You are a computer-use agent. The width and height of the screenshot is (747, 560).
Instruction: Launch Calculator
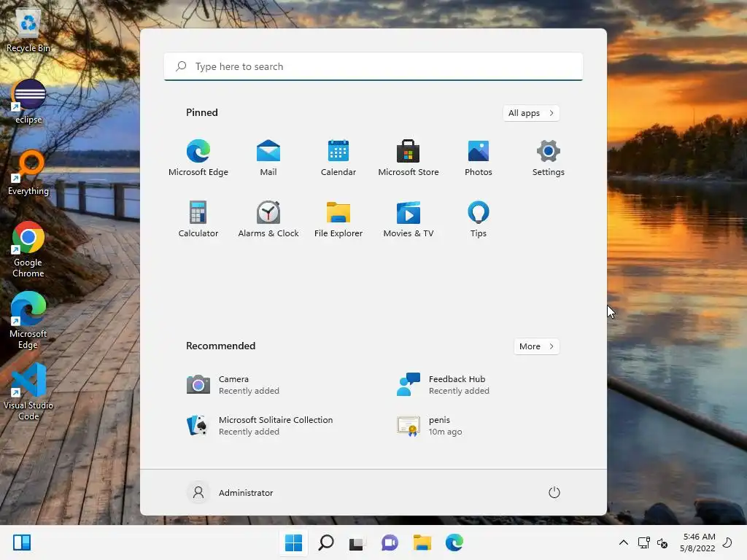click(198, 219)
